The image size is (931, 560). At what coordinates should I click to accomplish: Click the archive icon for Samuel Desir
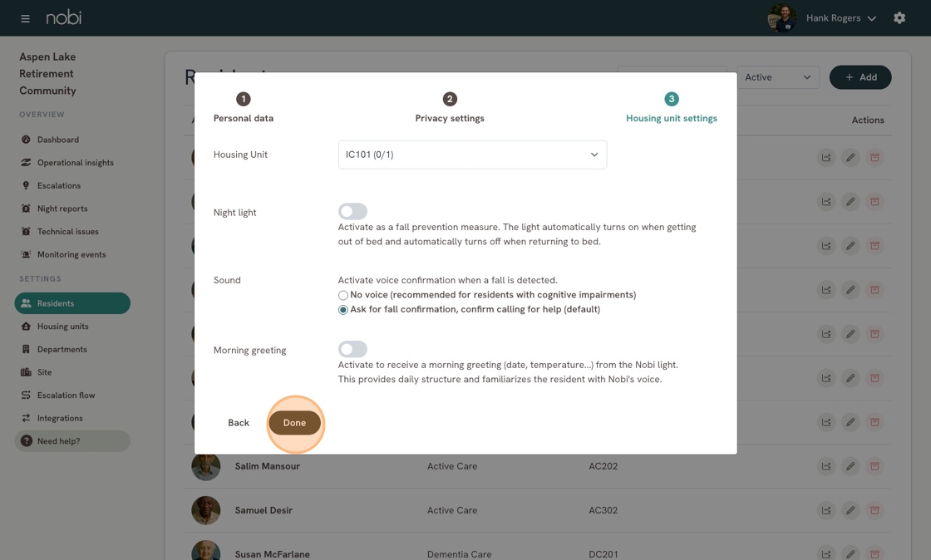pos(874,510)
